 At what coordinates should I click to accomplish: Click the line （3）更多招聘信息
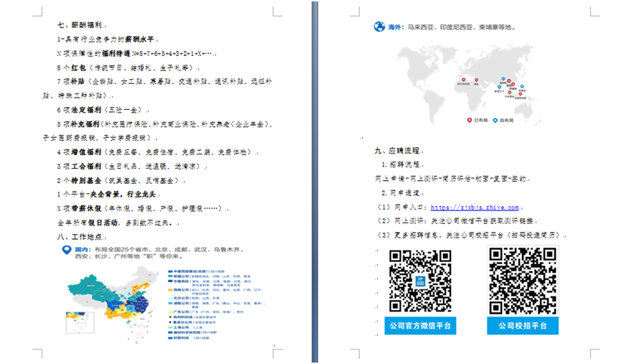[x=470, y=235]
